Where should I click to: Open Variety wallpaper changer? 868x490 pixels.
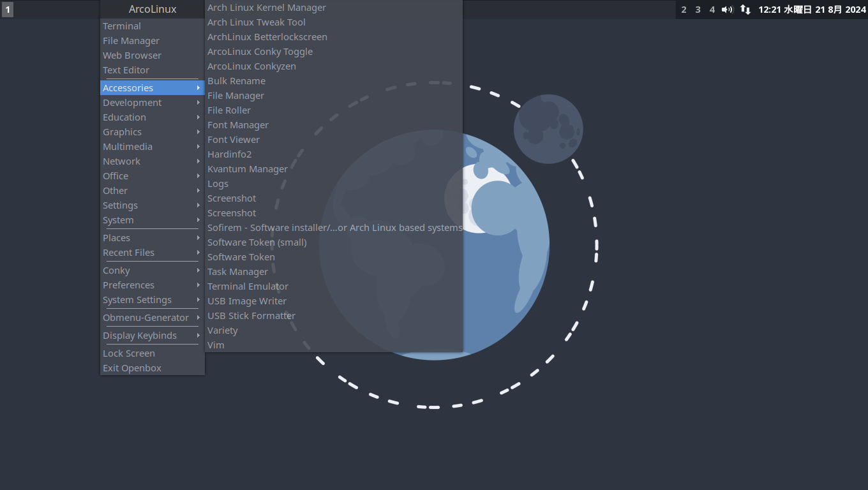click(334, 330)
